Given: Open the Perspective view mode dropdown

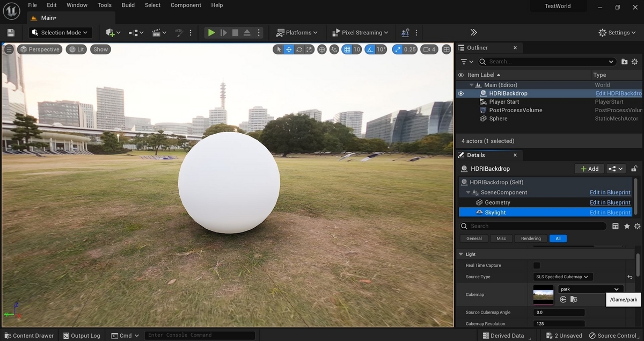Looking at the screenshot, I should coord(39,49).
